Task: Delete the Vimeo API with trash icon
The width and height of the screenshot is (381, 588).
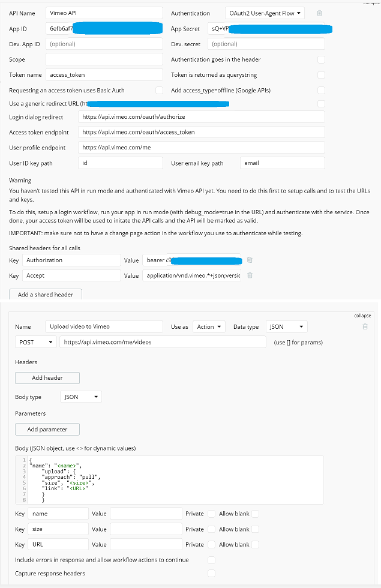Action: (319, 13)
